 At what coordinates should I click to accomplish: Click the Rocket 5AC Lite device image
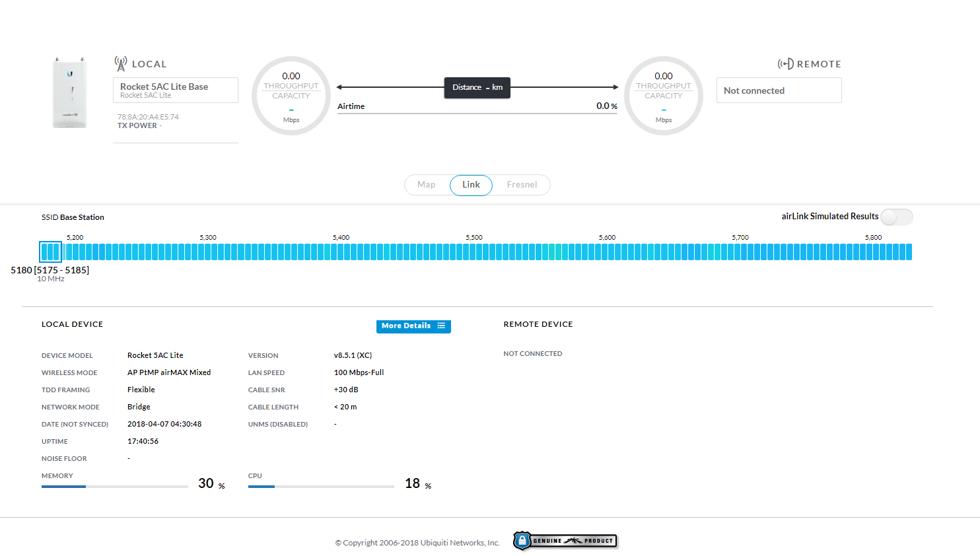click(69, 92)
